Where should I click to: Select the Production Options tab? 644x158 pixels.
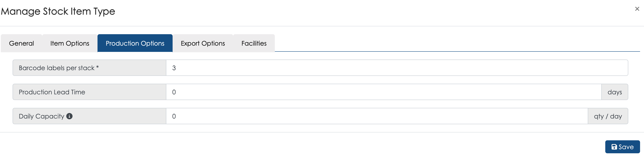[x=135, y=43]
